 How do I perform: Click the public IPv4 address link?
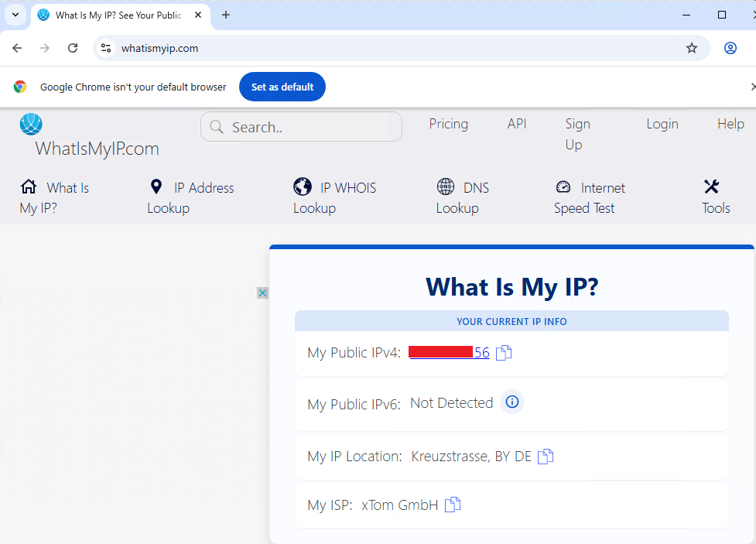[449, 353]
